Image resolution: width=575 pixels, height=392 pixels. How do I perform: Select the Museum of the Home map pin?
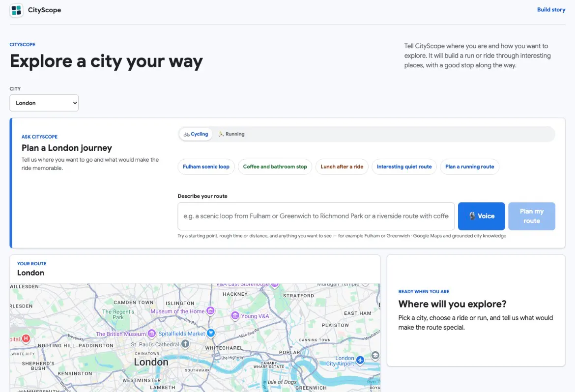pos(210,311)
